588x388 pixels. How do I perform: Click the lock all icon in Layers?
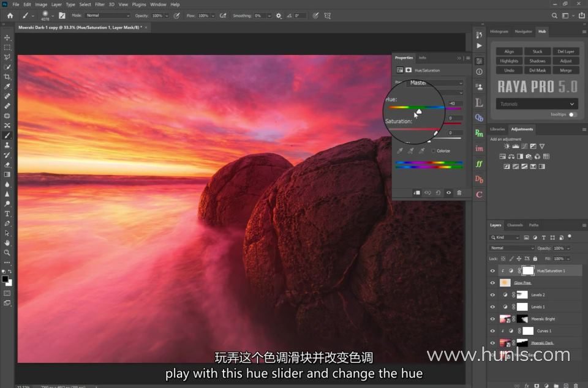[x=535, y=258]
